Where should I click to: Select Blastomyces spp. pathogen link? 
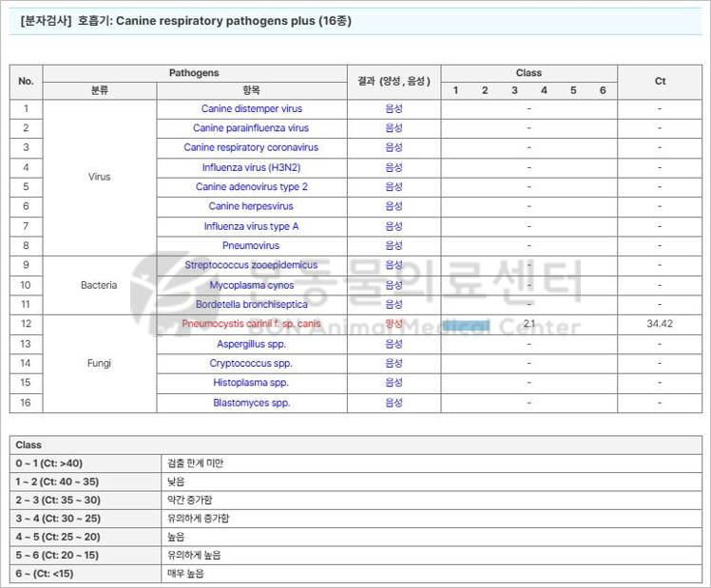click(x=251, y=403)
